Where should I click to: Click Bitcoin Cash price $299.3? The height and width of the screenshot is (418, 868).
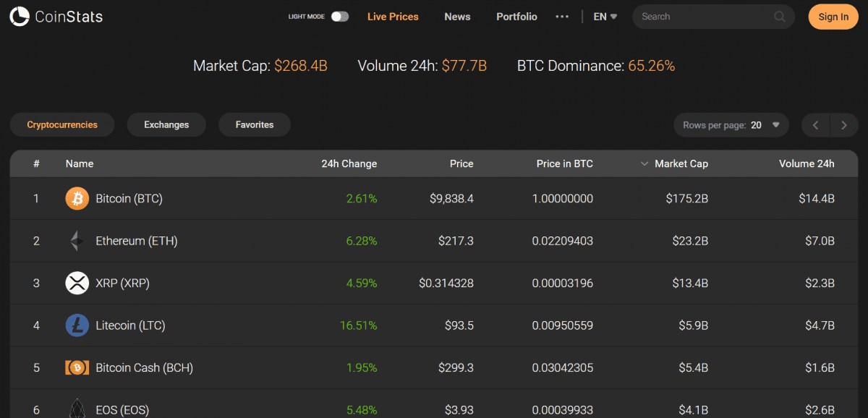tap(456, 367)
